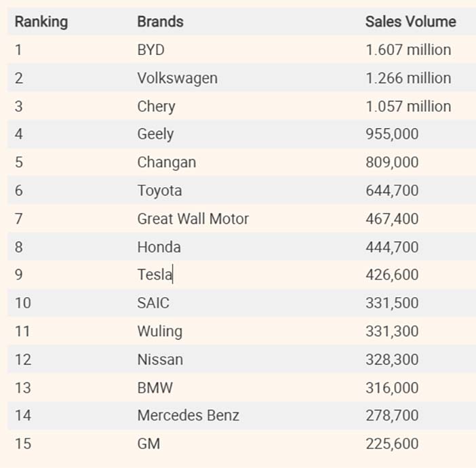Select the Geely table cell

point(155,134)
